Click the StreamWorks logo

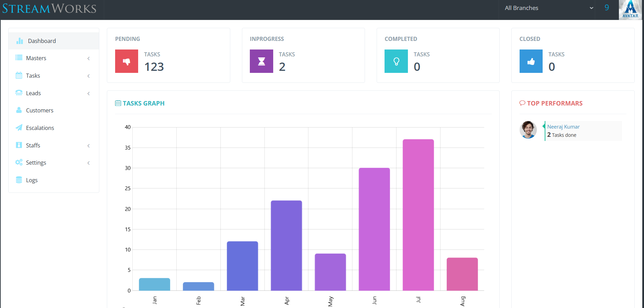(49, 9)
